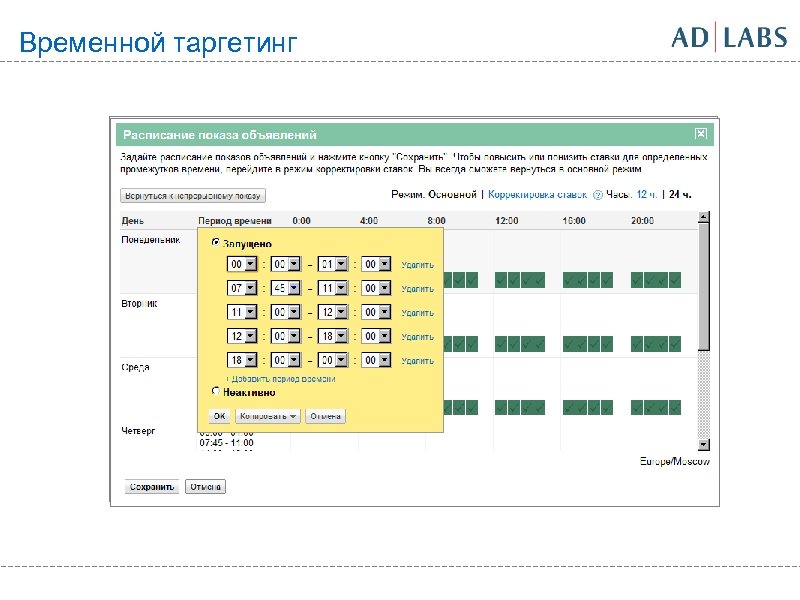800x600 pixels.
Task: Open start hour dropdown in 12:00–18:00 row
Action: (x=242, y=336)
